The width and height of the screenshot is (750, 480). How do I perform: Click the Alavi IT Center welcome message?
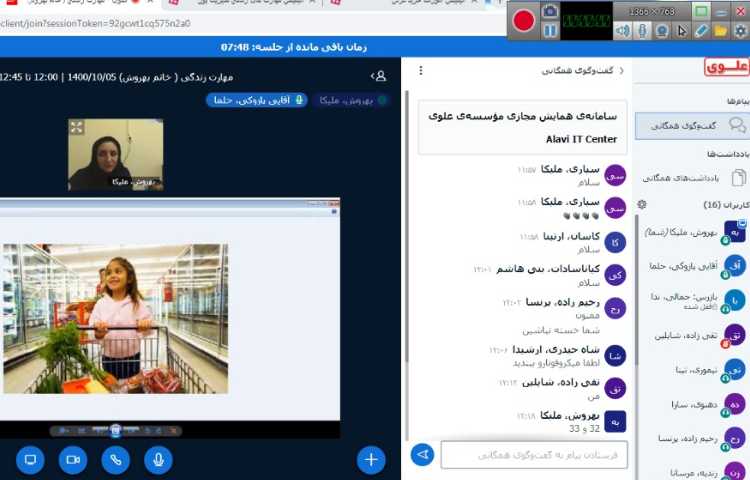click(x=522, y=127)
